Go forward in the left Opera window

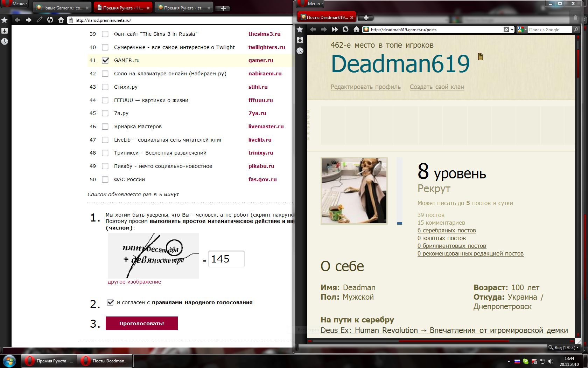click(x=29, y=20)
